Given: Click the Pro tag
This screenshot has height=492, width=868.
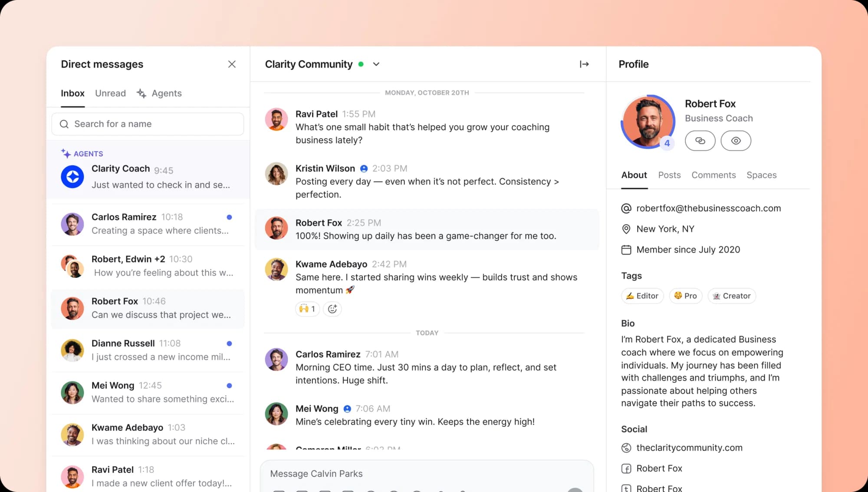Looking at the screenshot, I should [685, 296].
